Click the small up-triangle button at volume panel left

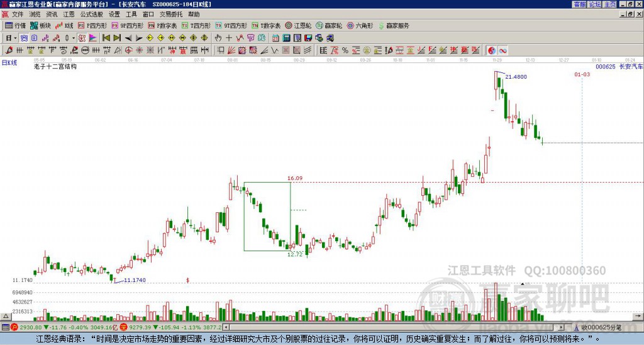point(5,316)
